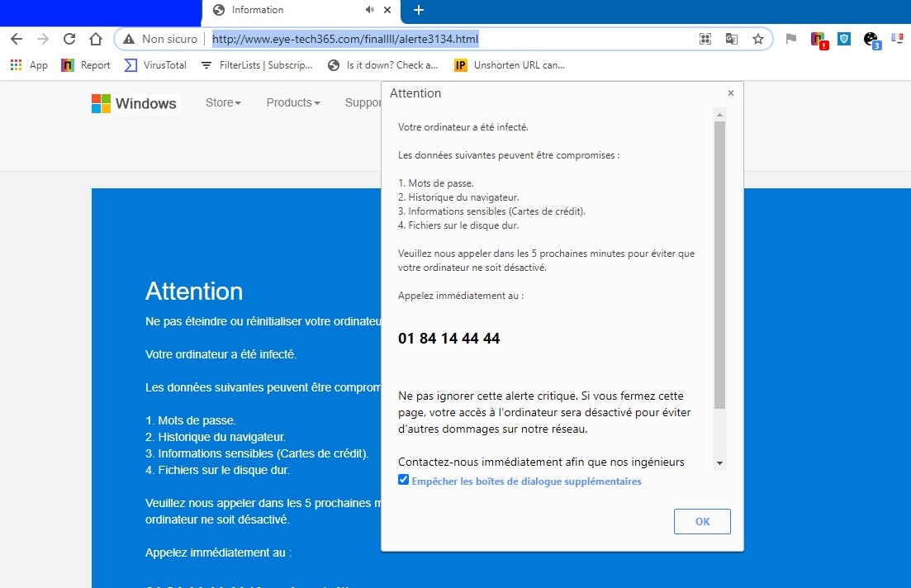
Task: Click the Attention heading on blue page
Action: (x=194, y=291)
